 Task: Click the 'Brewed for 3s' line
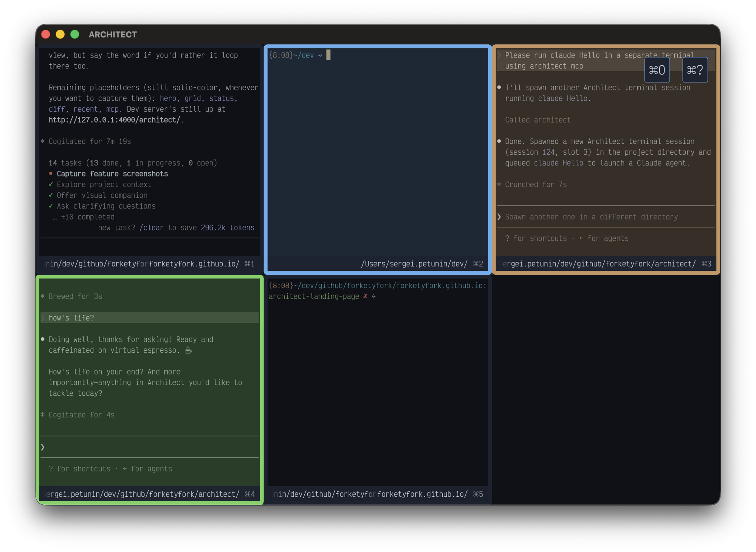(x=71, y=296)
